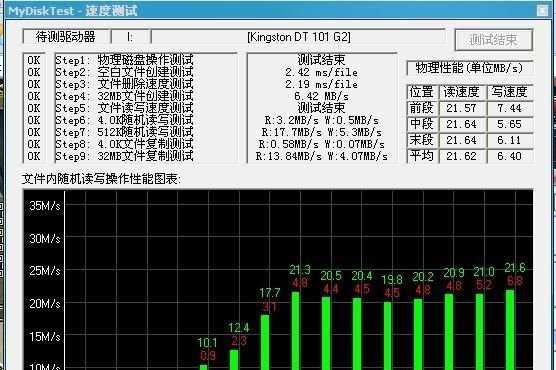Click the Kingston DT 101 G2 device field
The height and width of the screenshot is (370, 556).
click(299, 37)
